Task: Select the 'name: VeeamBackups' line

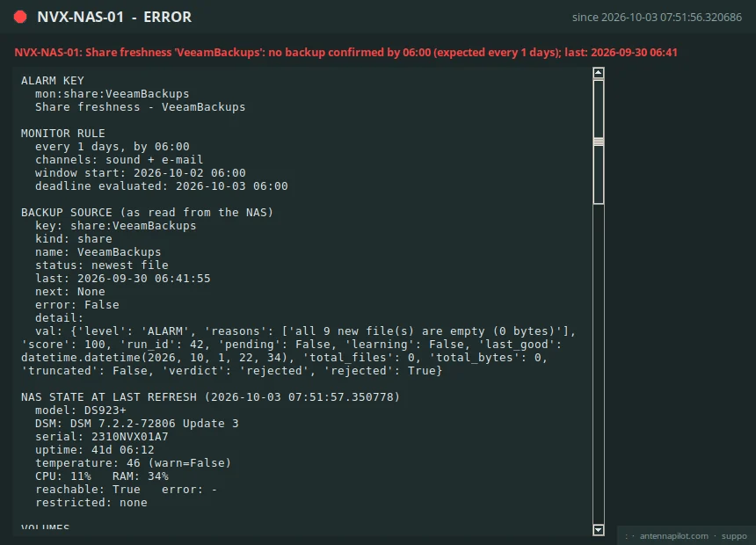Action: click(98, 251)
